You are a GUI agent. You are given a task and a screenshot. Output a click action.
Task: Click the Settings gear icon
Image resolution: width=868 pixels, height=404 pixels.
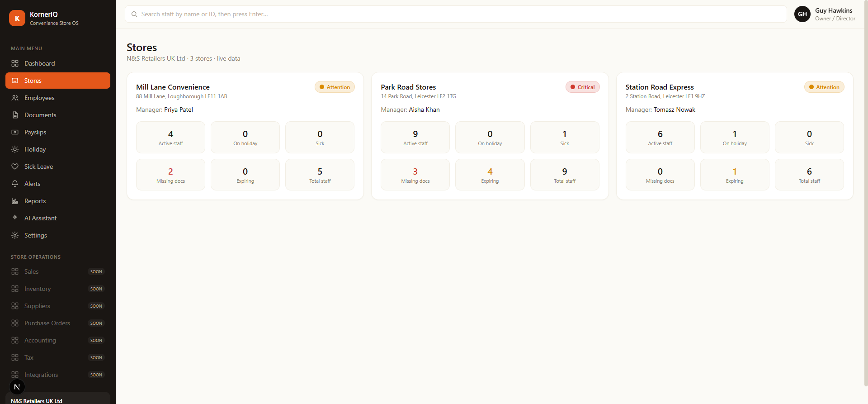point(15,235)
